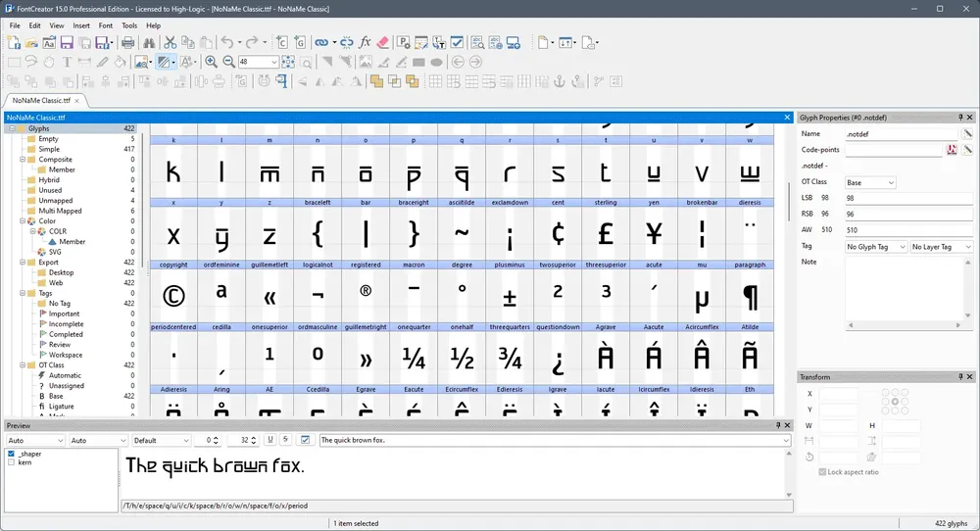The image size is (980, 531).
Task: Select the text T tool
Action: coord(67,62)
